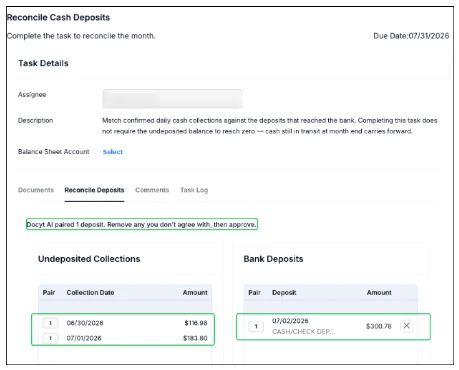Open the Documents tab
Image resolution: width=459 pixels, height=370 pixels.
36,190
